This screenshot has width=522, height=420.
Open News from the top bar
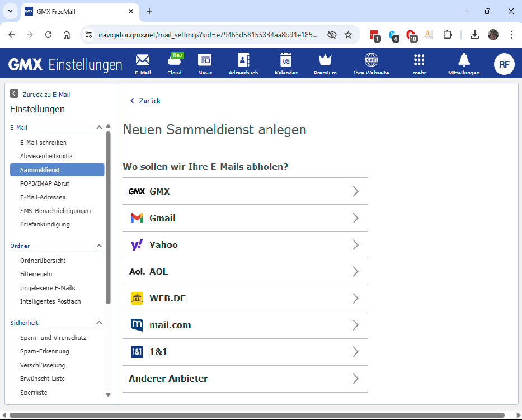coord(205,63)
